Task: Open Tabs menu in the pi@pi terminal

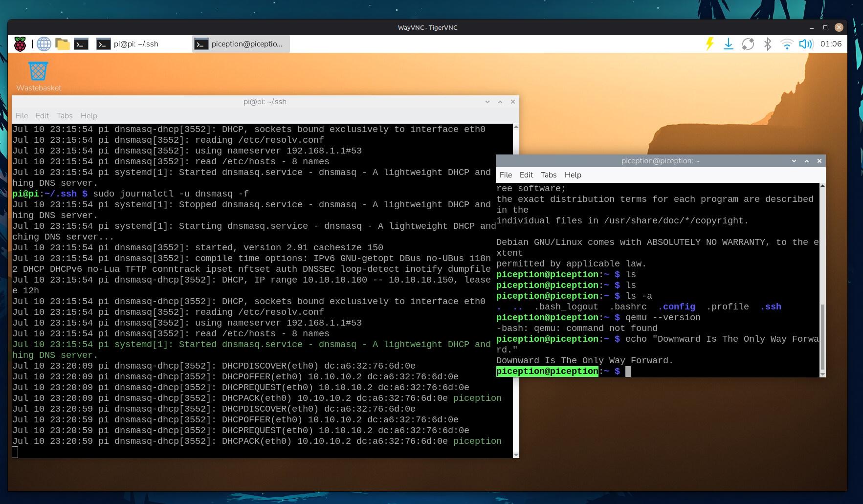Action: click(65, 116)
